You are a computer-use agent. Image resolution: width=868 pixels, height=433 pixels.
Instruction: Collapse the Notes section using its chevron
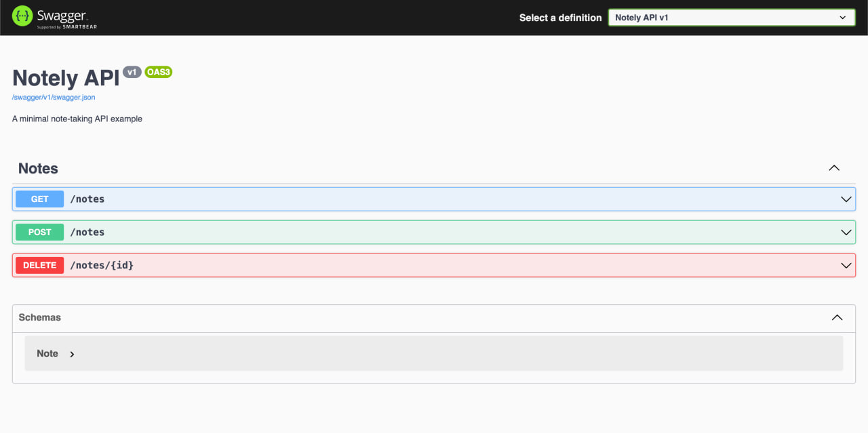pos(834,168)
